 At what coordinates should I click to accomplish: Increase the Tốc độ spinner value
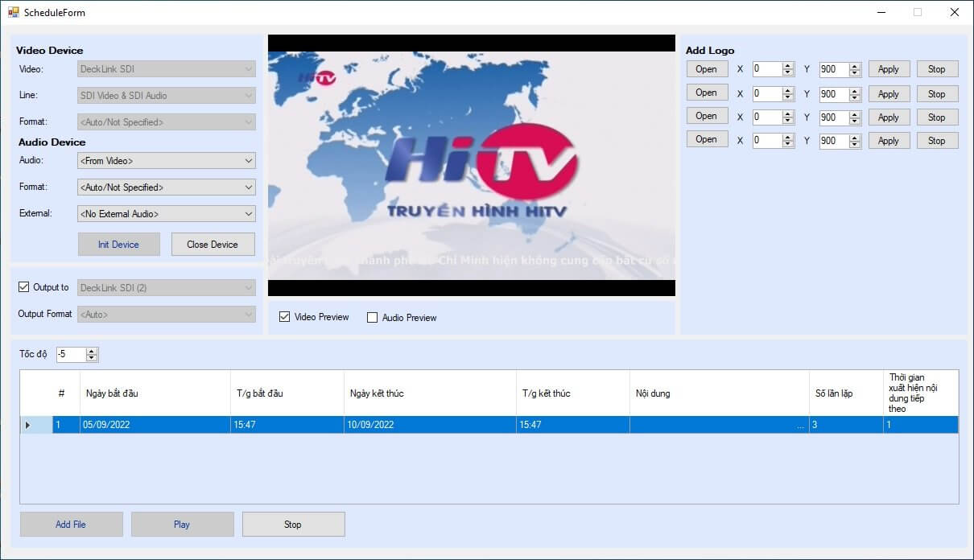click(92, 351)
